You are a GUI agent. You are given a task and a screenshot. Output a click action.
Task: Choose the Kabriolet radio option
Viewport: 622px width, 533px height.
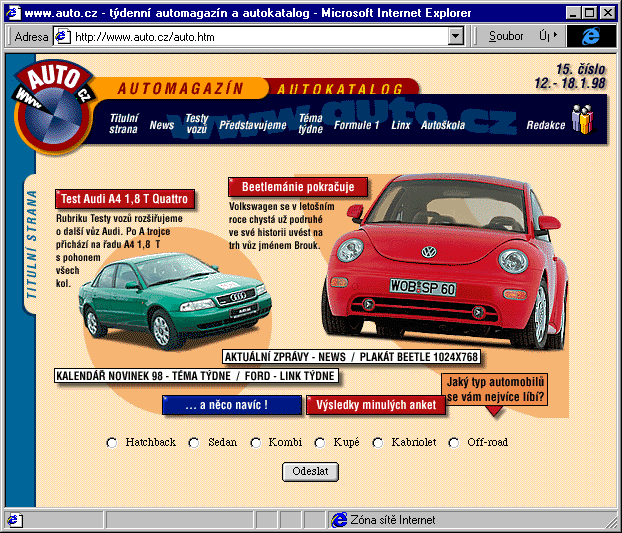pyautogui.click(x=378, y=443)
